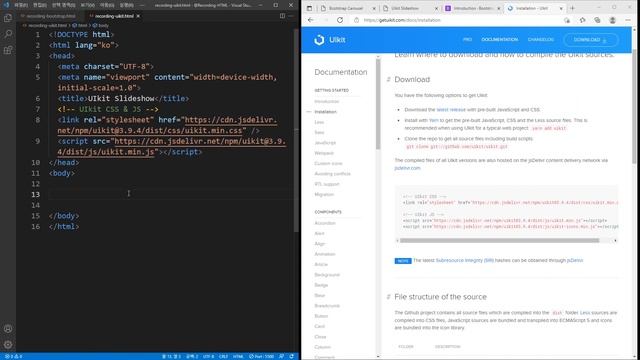Viewport: 640px width, 360px height.
Task: Click the Port 5500 Live Server status
Action: point(262,356)
